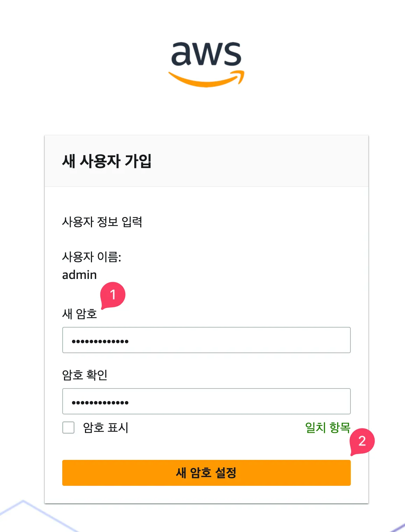This screenshot has height=532, width=405.
Task: Click the aws wordmark letters in the logo
Action: pos(206,54)
